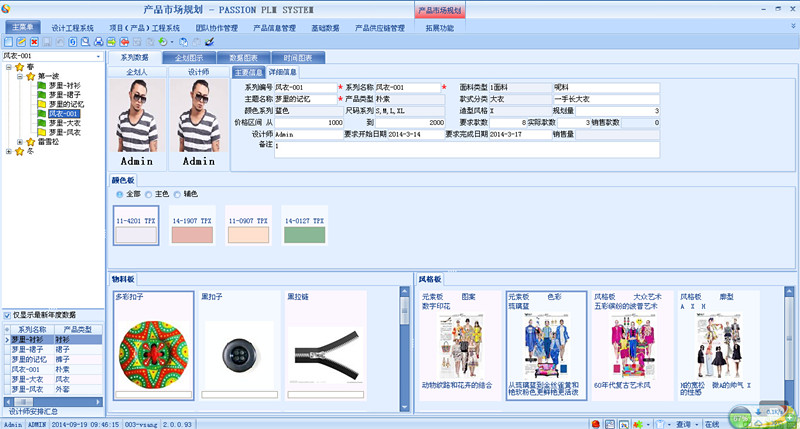Click the magnifier Search toolbar icon
The height and width of the screenshot is (429, 800).
coord(85,42)
